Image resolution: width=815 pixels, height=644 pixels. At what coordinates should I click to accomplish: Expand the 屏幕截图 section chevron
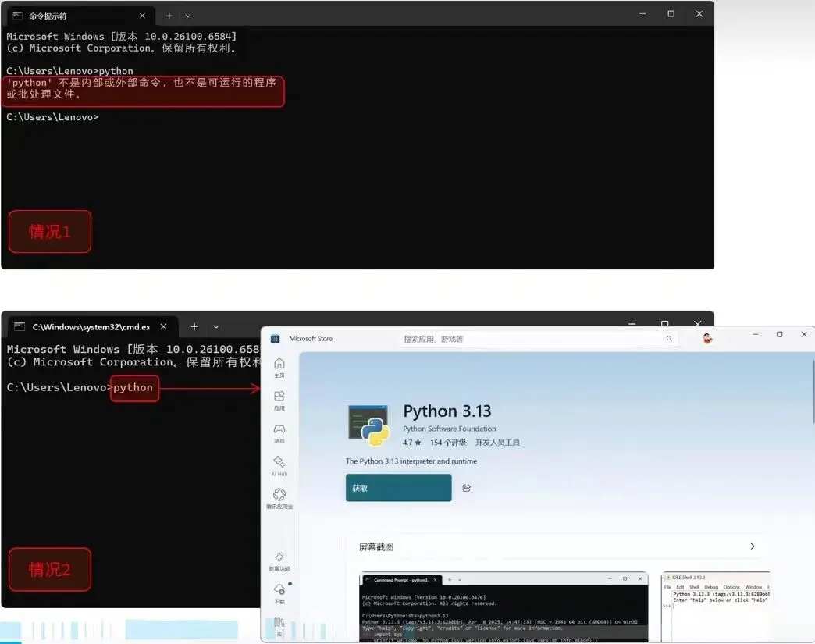tap(752, 546)
